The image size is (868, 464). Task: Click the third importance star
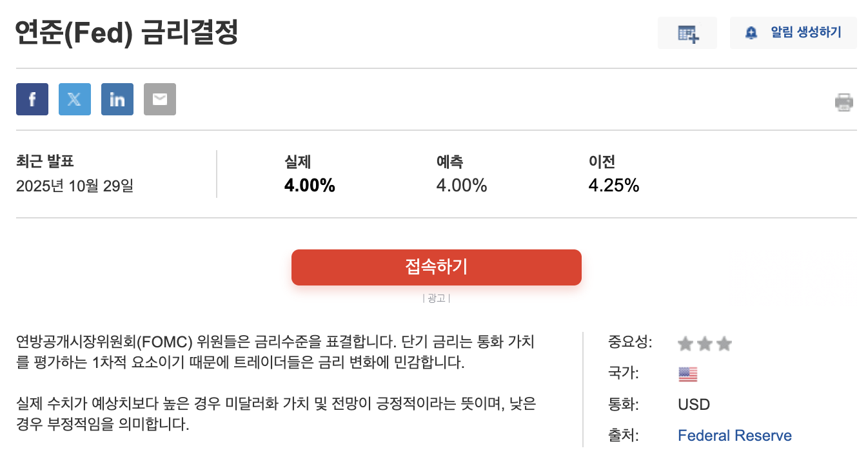point(724,344)
